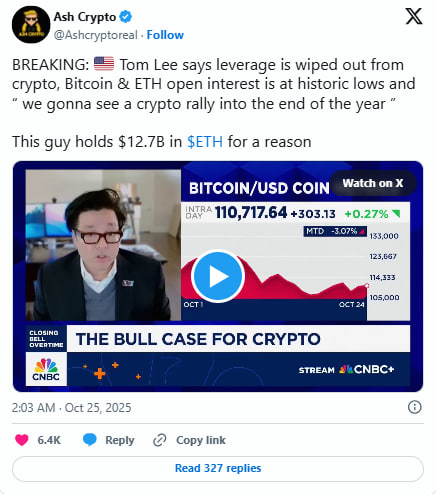Open the $ETH cashtag link
The height and width of the screenshot is (494, 436).
pos(205,142)
